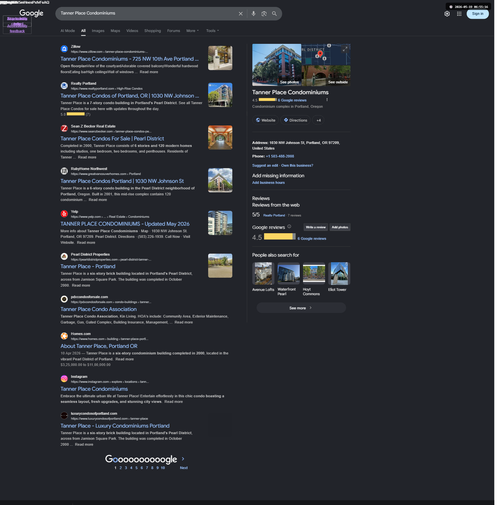Screen dimensions: 500x505
Task: Click the Website button in knowledge panel
Action: 266,120
